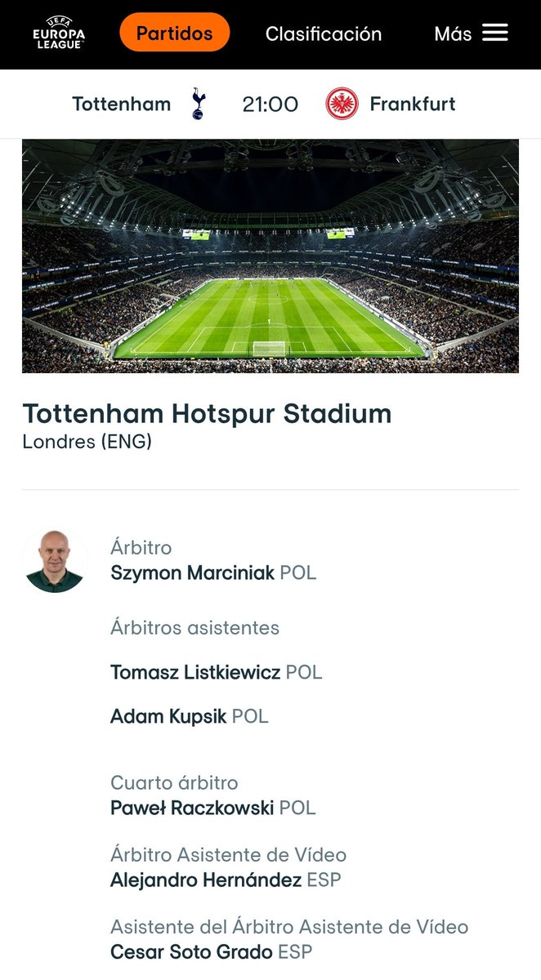Viewport: 541px width, 980px height.
Task: Open the Tottenham Hotspur Stadium photo
Action: 270,256
